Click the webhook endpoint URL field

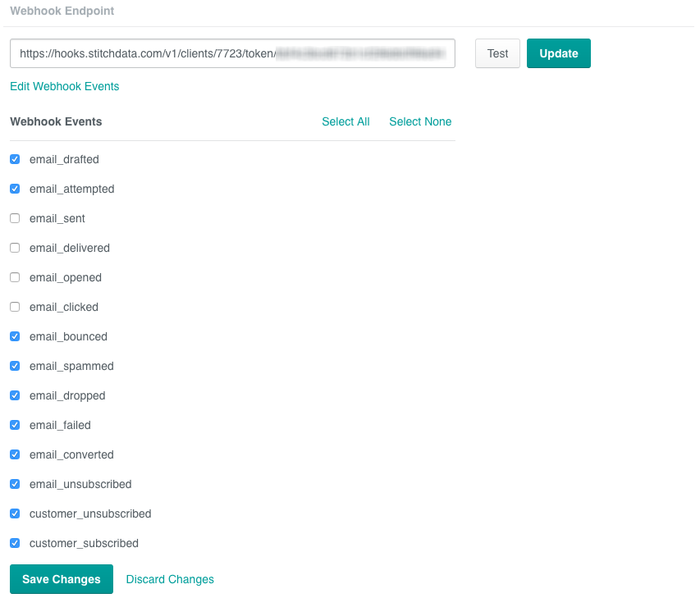click(x=232, y=53)
